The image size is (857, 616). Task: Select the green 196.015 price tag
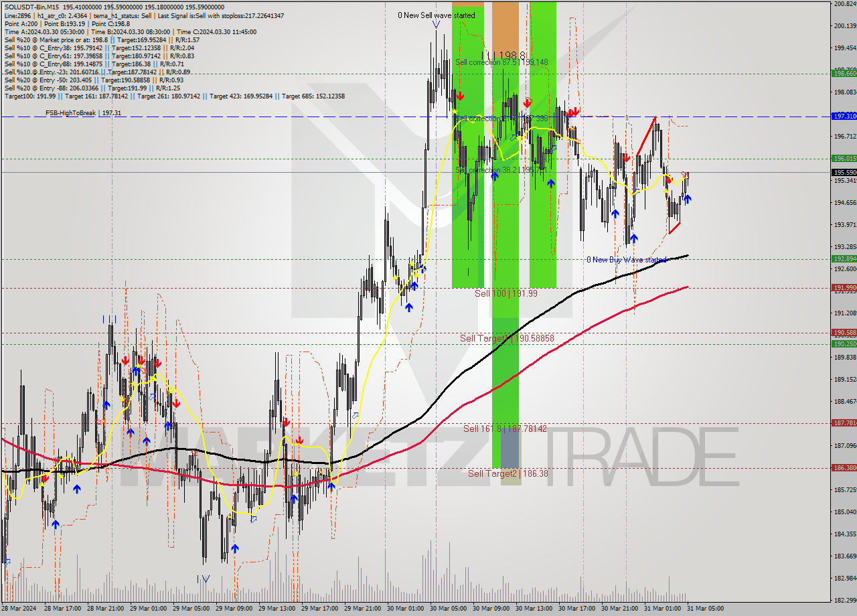click(844, 158)
